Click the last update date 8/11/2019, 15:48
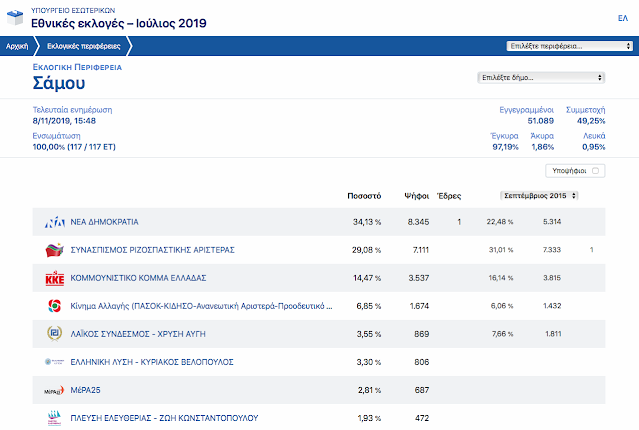The image size is (639, 430). 64,121
